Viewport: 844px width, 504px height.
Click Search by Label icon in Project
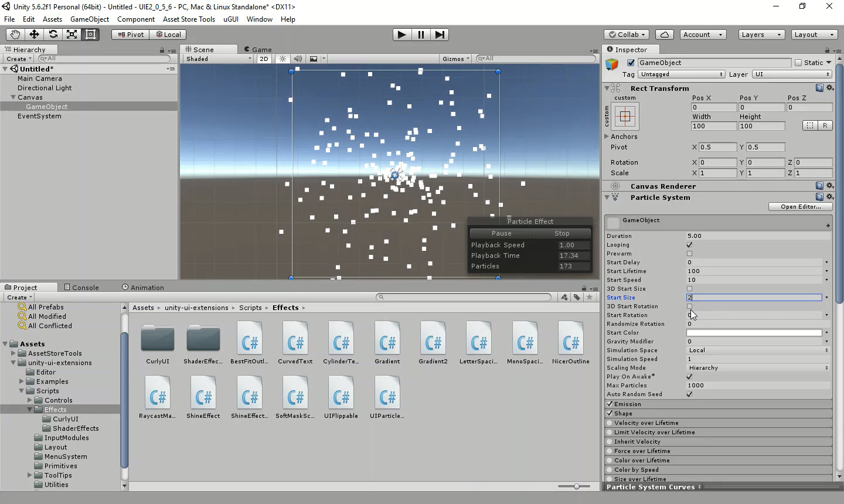(x=577, y=297)
